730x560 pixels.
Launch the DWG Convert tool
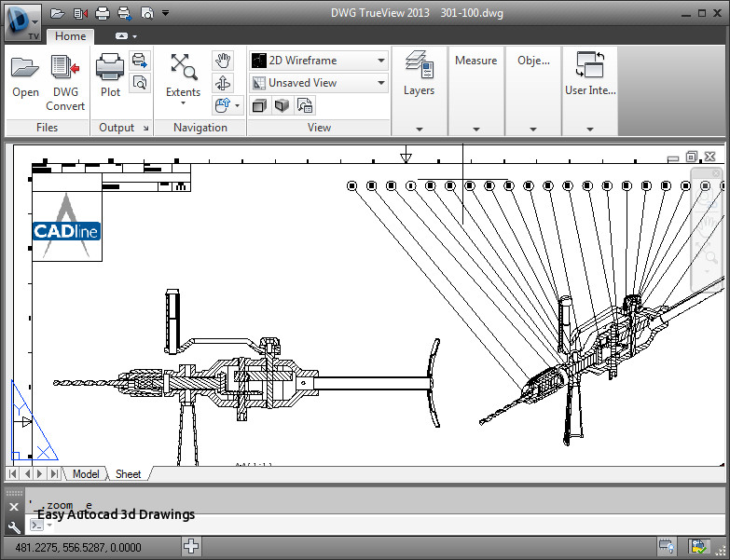[65, 75]
